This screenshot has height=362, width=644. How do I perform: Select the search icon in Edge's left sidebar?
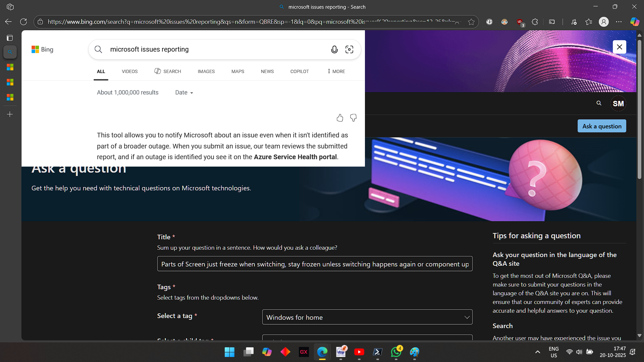pos(10,52)
